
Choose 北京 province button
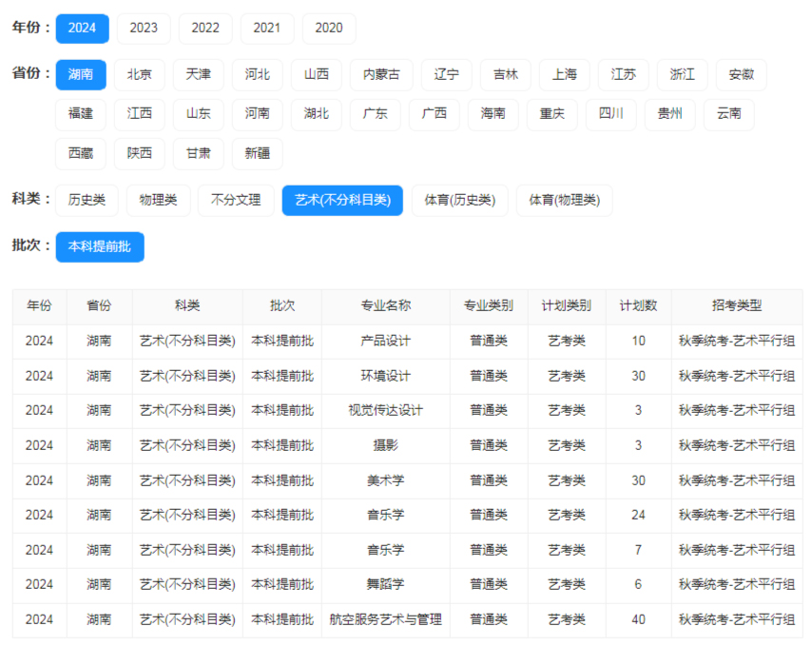pyautogui.click(x=140, y=74)
